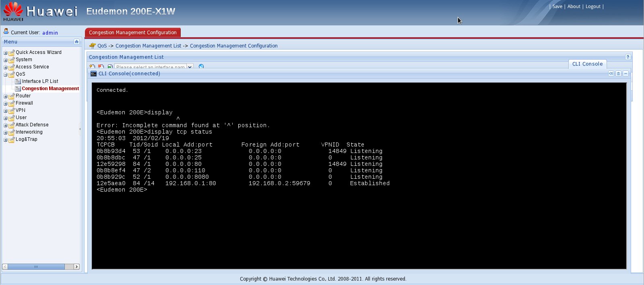
Task: Select the Attack Defense menu item
Action: click(32, 125)
